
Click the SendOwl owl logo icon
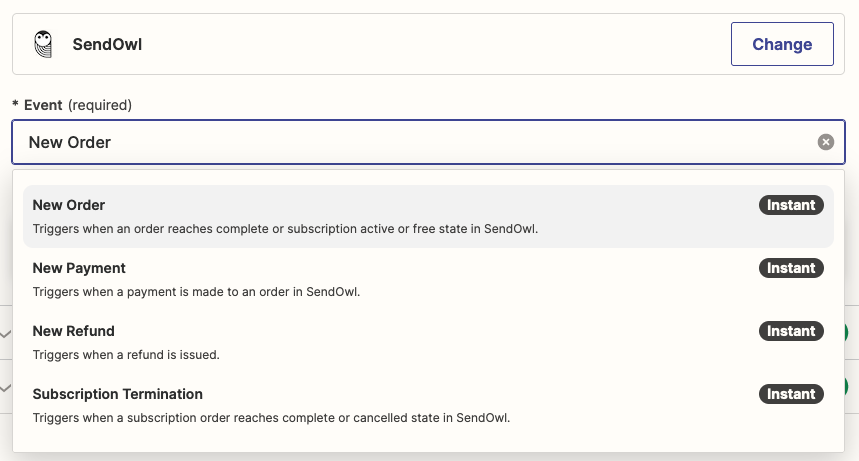(x=42, y=44)
